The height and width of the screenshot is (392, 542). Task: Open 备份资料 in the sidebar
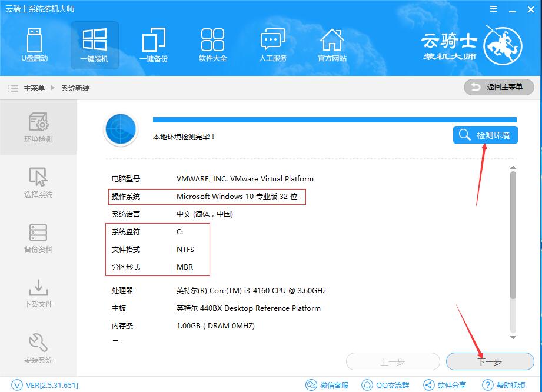tap(38, 238)
